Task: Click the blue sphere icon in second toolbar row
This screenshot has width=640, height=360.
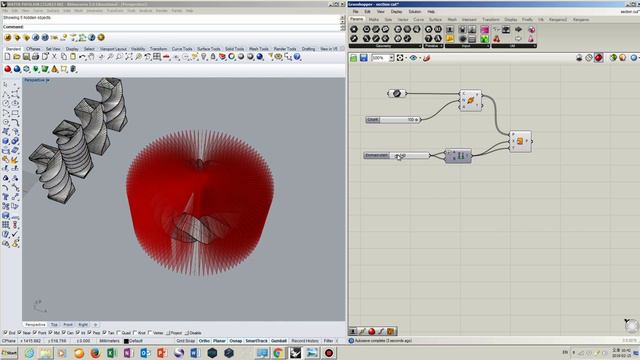Action: pos(17,69)
